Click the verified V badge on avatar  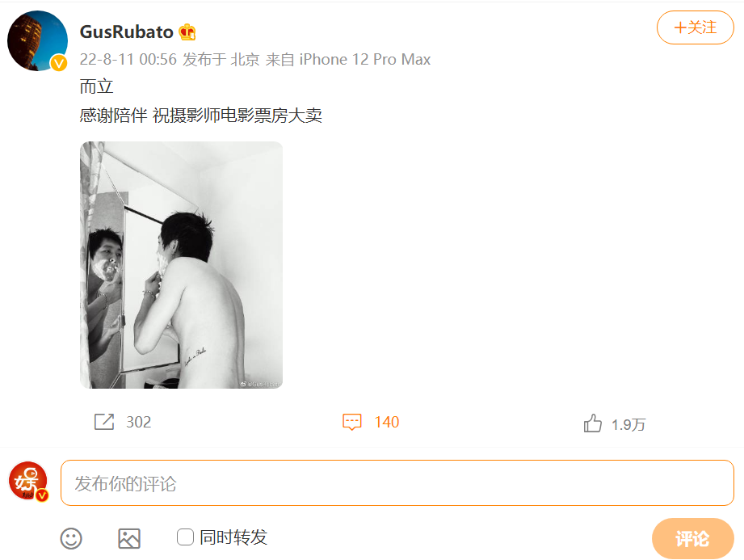[59, 63]
